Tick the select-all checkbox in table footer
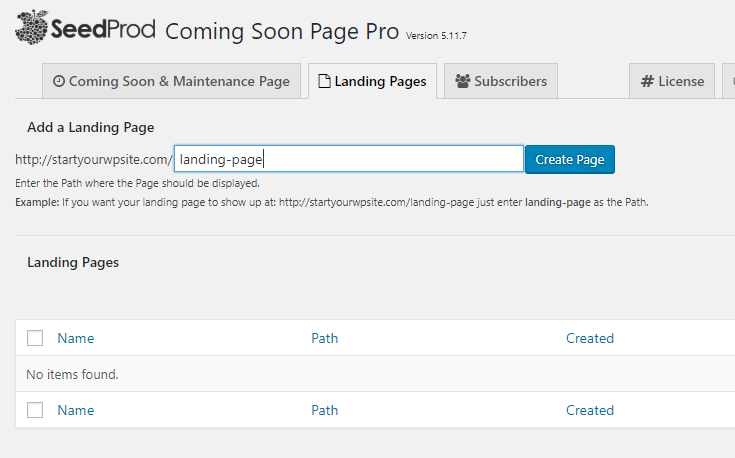 (x=35, y=410)
